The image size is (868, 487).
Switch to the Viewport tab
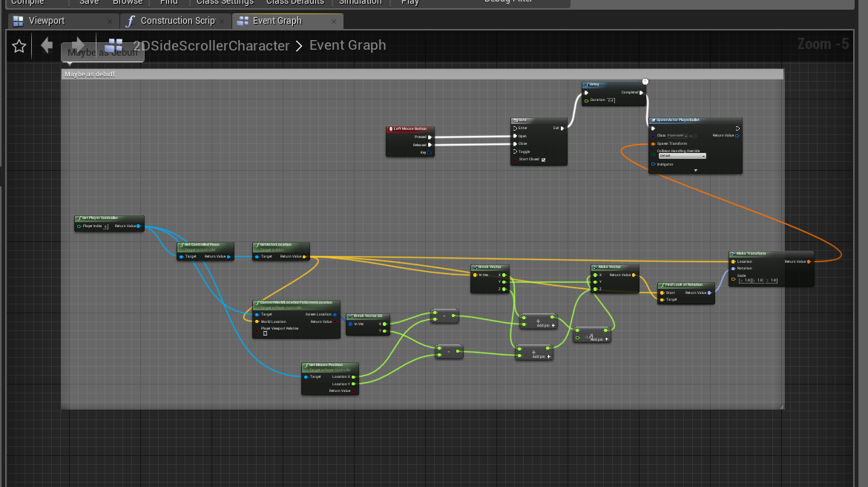pos(46,21)
